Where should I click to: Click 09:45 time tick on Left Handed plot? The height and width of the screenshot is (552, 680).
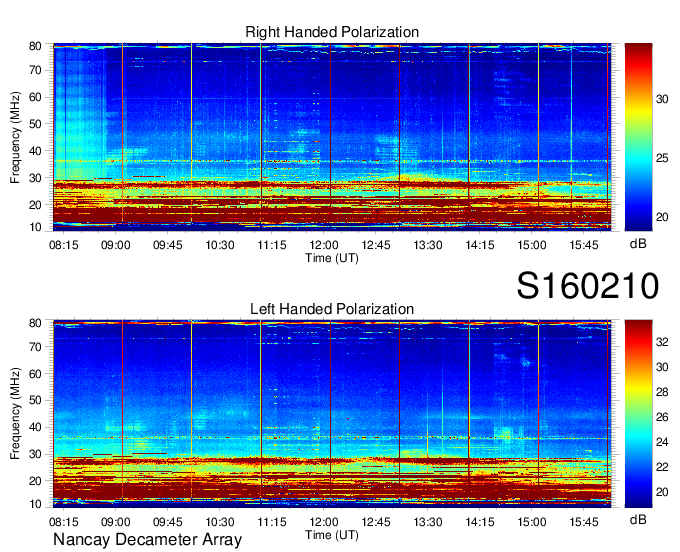[x=168, y=522]
